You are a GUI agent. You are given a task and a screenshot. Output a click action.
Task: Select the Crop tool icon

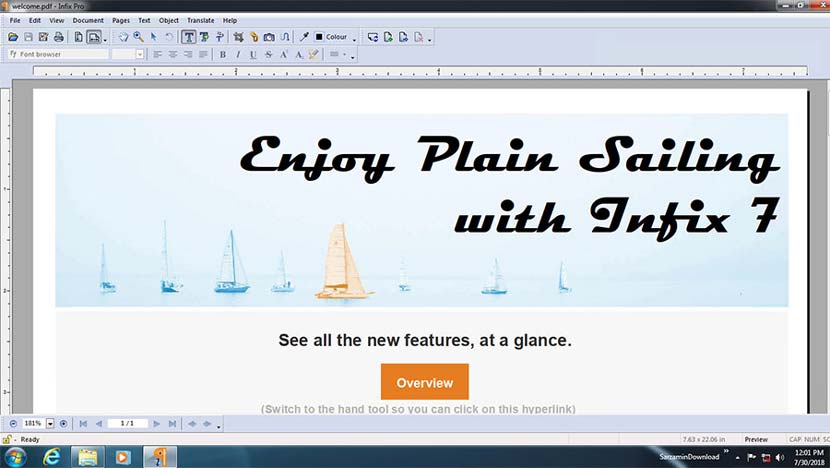[x=239, y=37]
